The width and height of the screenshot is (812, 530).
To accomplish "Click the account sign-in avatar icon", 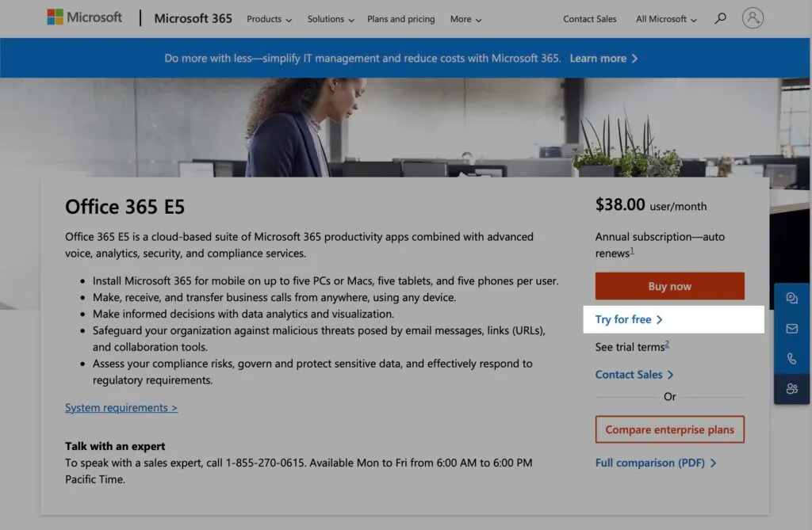I will point(753,18).
